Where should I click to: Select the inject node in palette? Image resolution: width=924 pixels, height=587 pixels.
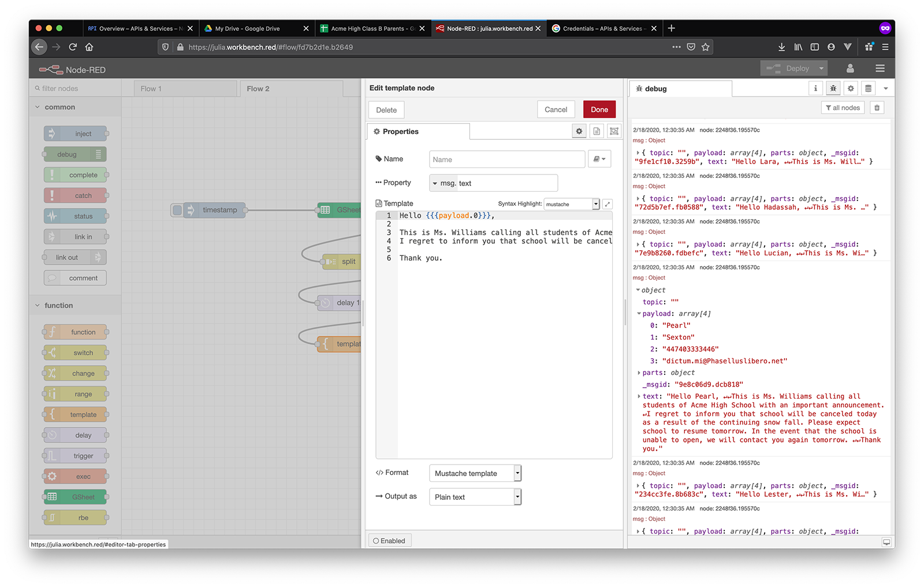pos(76,133)
